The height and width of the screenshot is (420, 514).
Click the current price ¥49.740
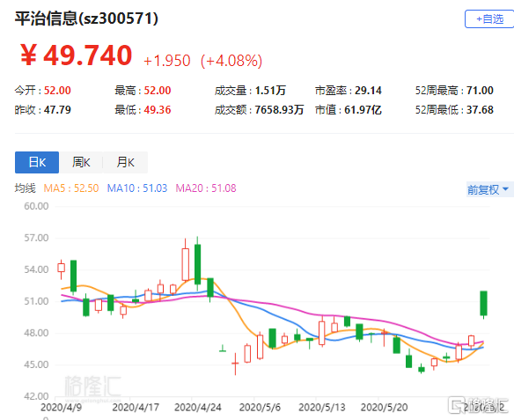coord(76,55)
